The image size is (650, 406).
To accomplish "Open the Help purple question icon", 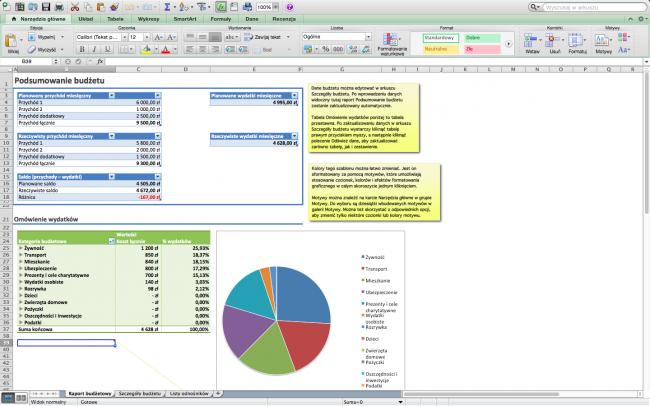I will (290, 7).
